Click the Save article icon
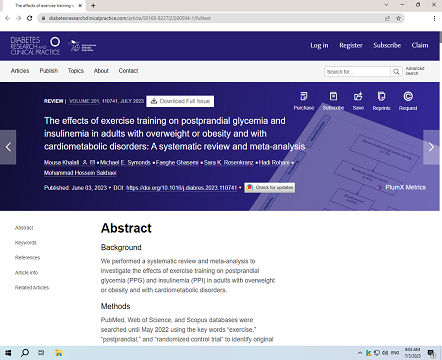Viewport: 442px width, 360px height. (358, 96)
